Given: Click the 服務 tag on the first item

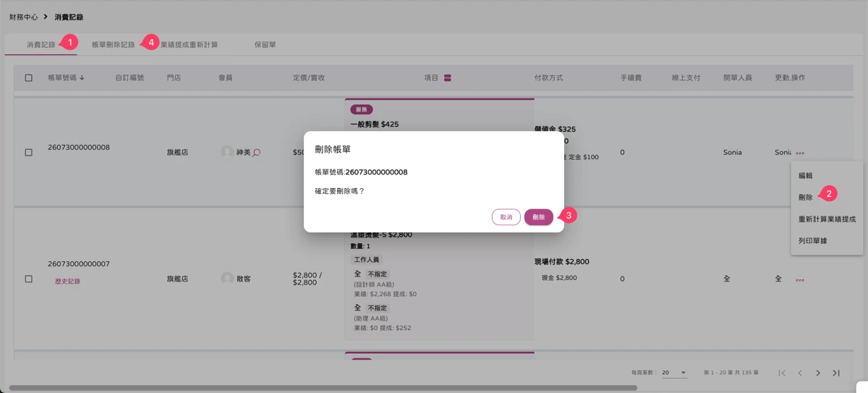Looking at the screenshot, I should 362,110.
